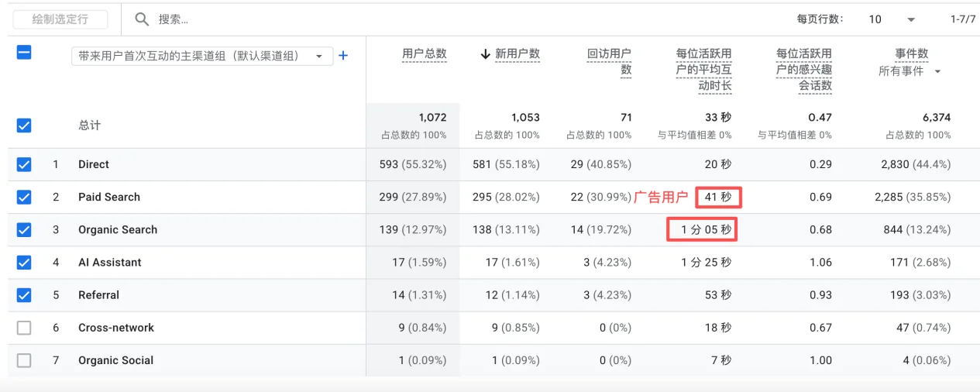The image size is (980, 392).
Task: Select the AI Assistant channel name
Action: click(110, 262)
